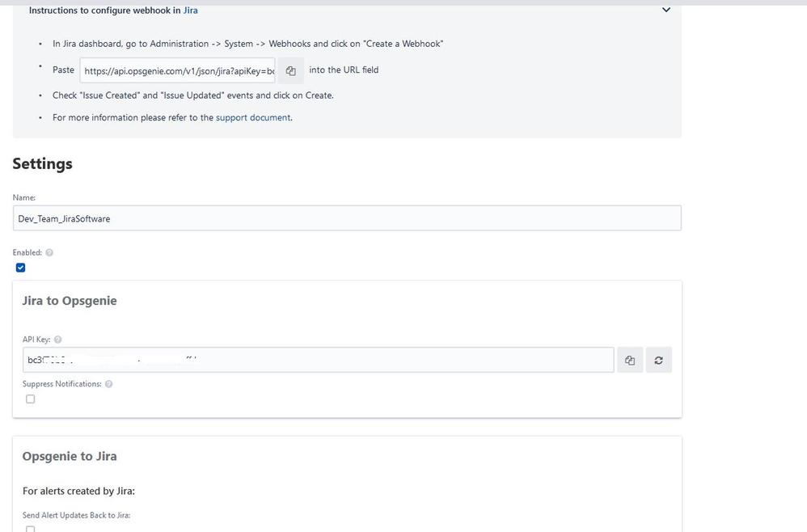807x532 pixels.
Task: Click the 'Create a Webhook' instruction line
Action: [247, 44]
